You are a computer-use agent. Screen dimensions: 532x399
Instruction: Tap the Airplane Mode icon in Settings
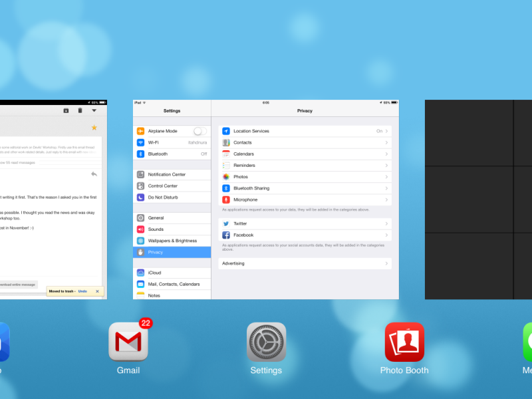140,131
